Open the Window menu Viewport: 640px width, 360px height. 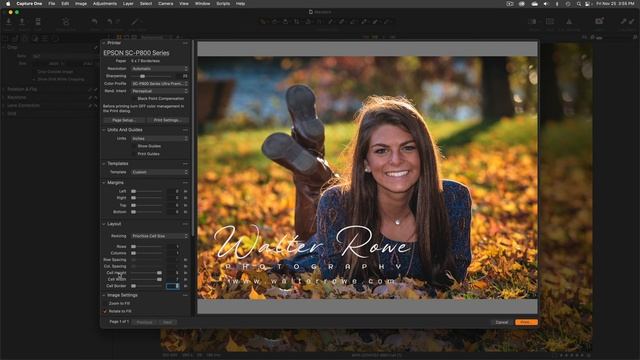click(x=202, y=4)
